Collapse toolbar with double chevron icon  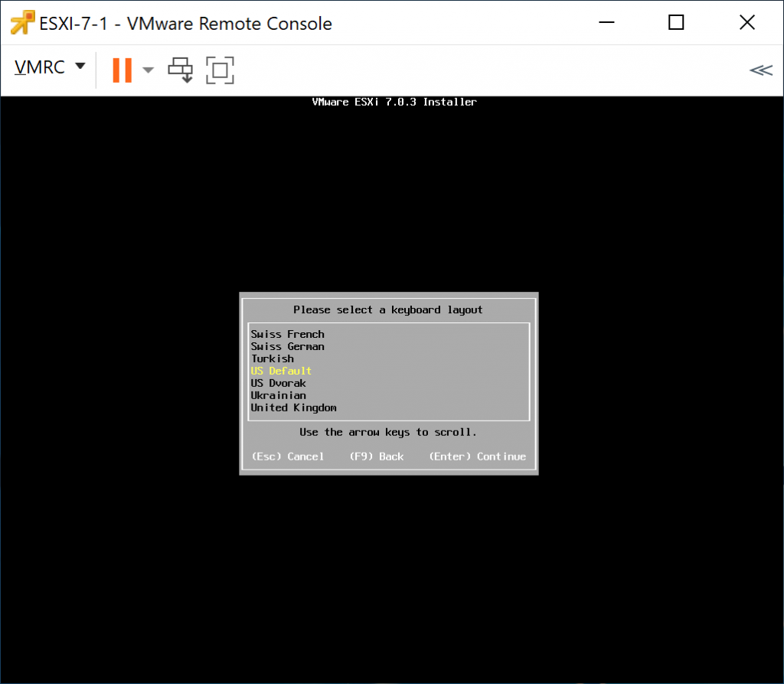click(760, 70)
